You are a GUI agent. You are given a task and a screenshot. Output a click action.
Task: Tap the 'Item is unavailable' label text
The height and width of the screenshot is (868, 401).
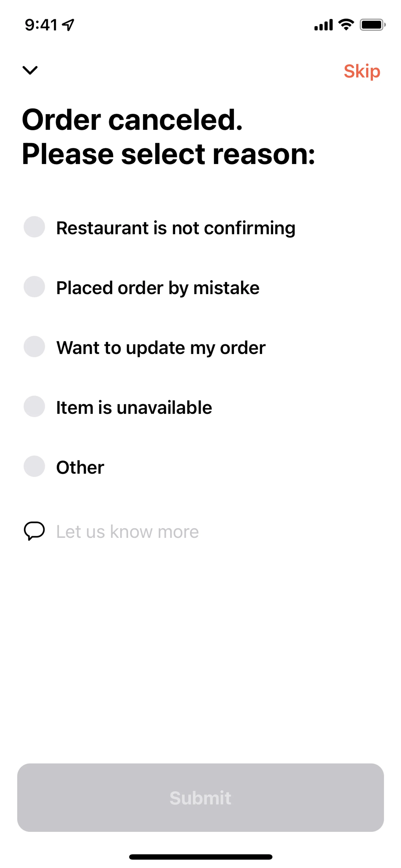click(x=134, y=407)
